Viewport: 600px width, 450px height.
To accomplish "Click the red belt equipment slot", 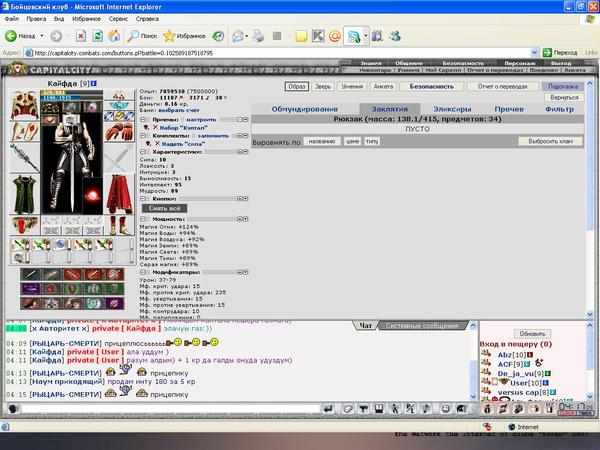I will pos(24,225).
